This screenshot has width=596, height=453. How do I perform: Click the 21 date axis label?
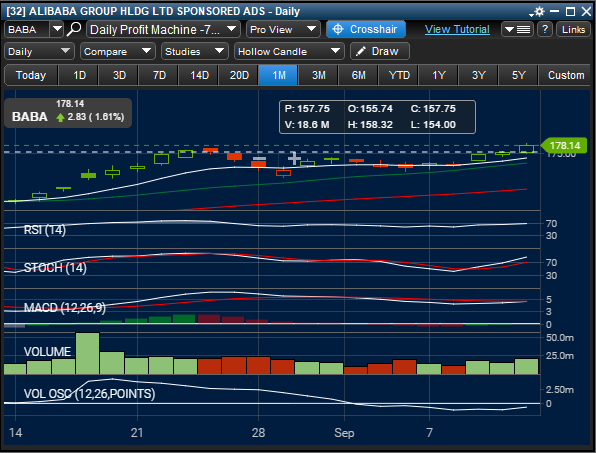[x=137, y=433]
